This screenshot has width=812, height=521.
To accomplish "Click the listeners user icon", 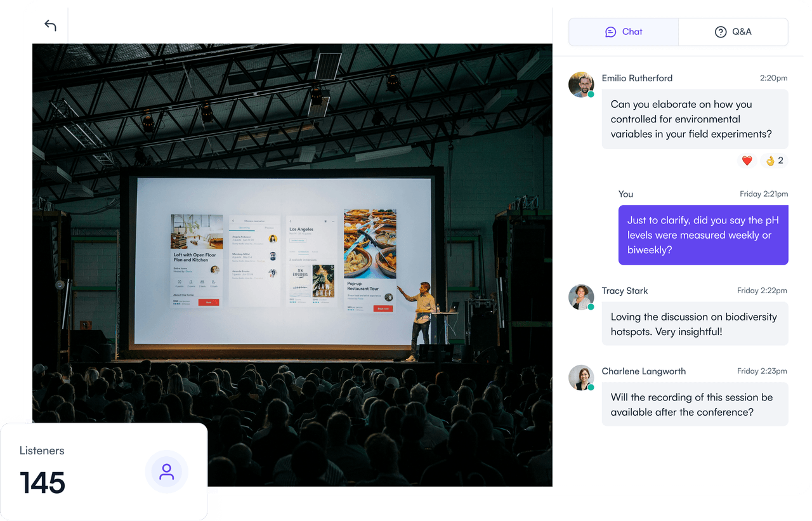I will (166, 472).
